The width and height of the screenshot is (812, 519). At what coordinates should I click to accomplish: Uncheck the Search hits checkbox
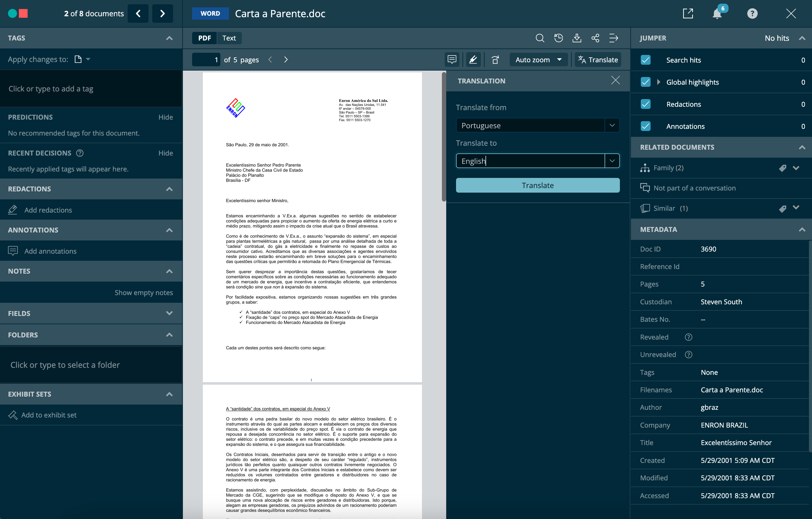pyautogui.click(x=645, y=60)
